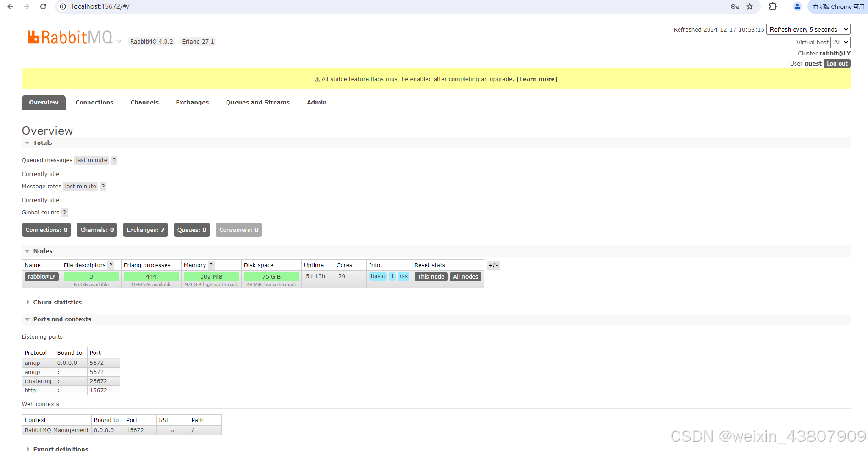Click the address bar URL localhost:15672
This screenshot has height=451, width=868.
click(100, 6)
